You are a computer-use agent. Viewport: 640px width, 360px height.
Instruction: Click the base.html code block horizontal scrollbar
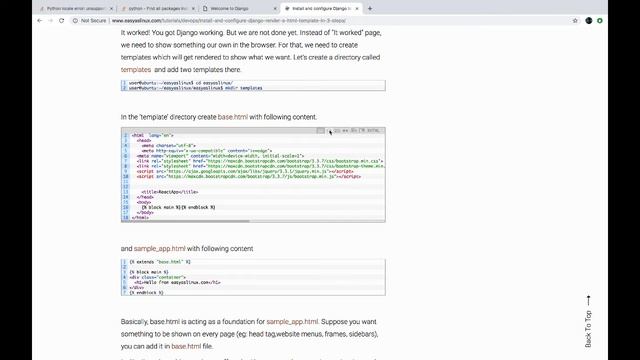tap(186, 221)
